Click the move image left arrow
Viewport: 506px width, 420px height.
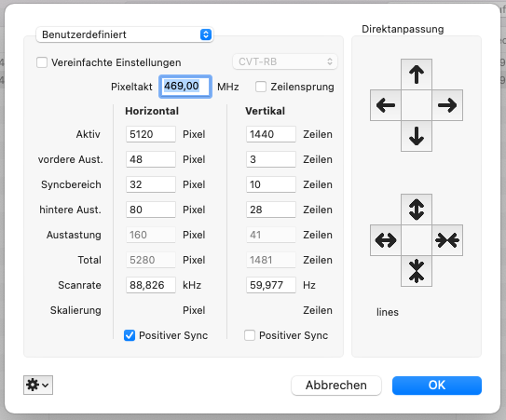[386, 105]
